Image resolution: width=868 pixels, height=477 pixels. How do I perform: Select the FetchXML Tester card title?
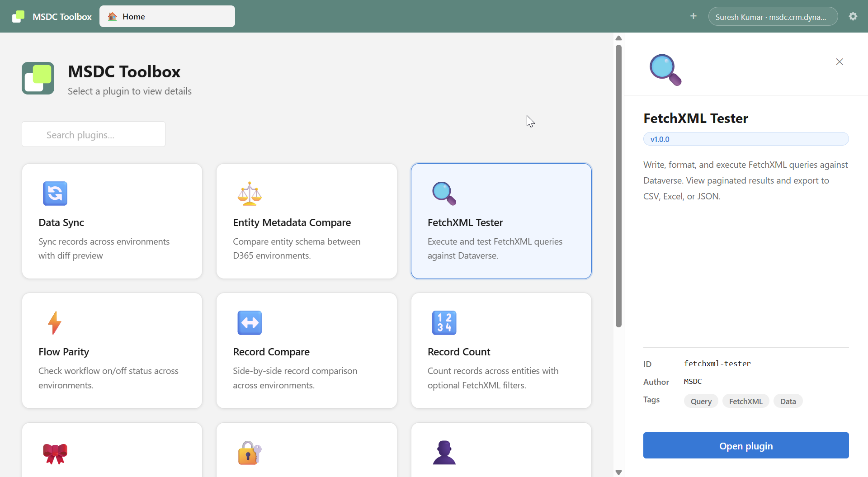tap(465, 222)
